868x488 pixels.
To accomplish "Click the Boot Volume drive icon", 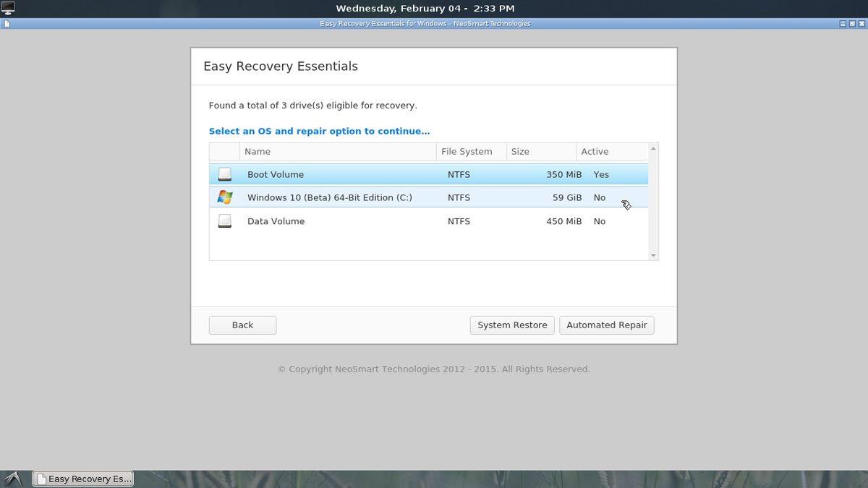I will (225, 174).
